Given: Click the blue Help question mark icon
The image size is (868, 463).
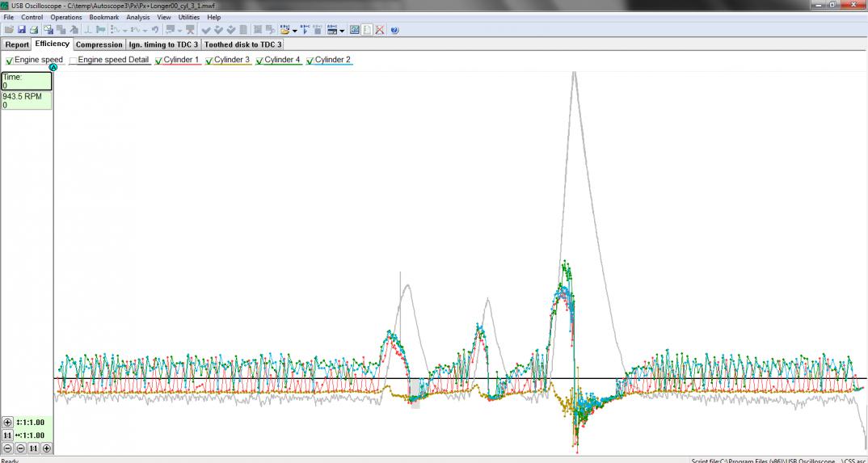Looking at the screenshot, I should (x=394, y=30).
